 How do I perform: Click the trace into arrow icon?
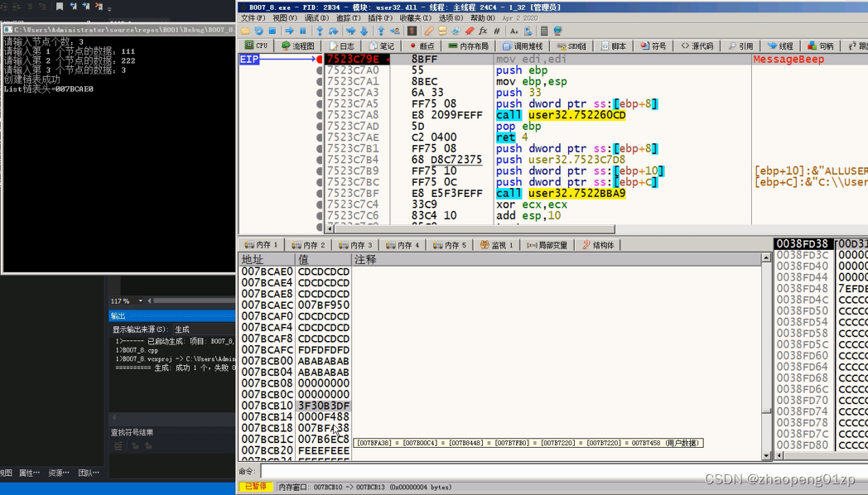350,31
